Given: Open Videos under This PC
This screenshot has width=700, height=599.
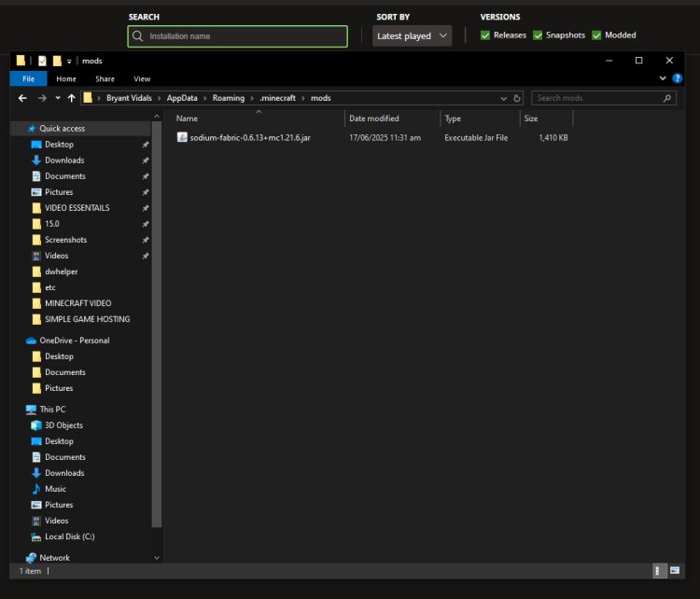Looking at the screenshot, I should point(56,521).
